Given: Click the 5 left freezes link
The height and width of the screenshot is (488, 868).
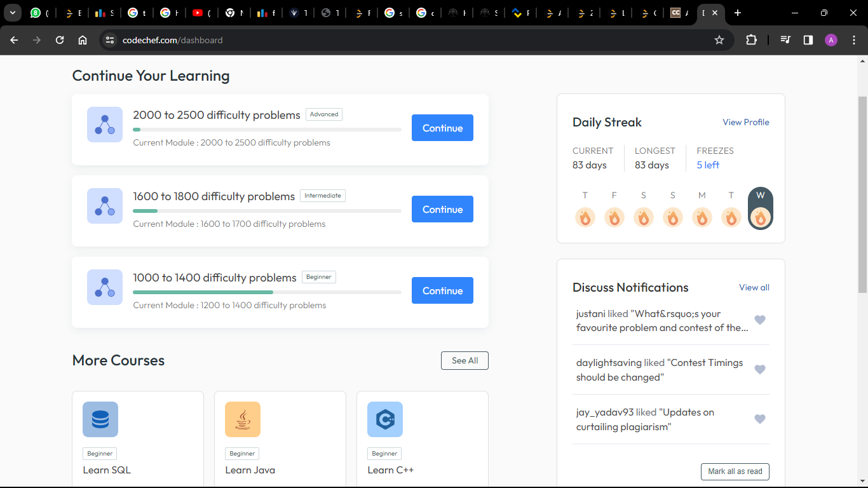Looking at the screenshot, I should pos(708,165).
